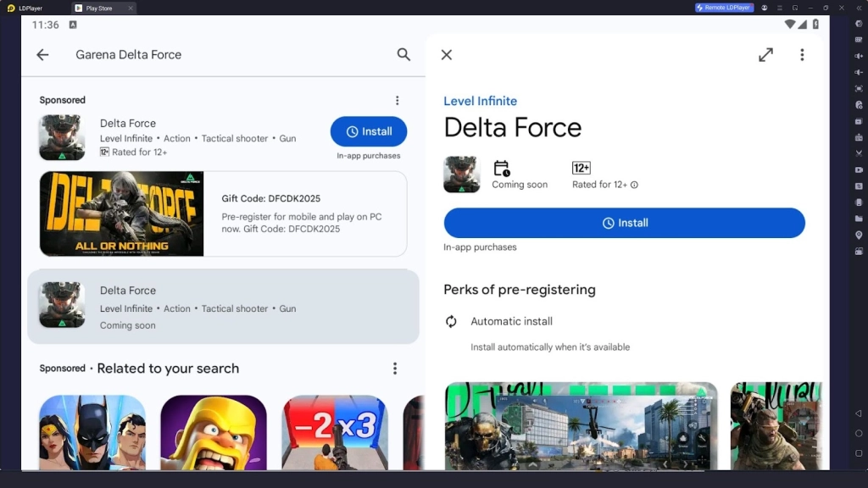Image resolution: width=868 pixels, height=488 pixels.
Task: View first Delta Force helicopter screenshot
Action: click(x=581, y=426)
